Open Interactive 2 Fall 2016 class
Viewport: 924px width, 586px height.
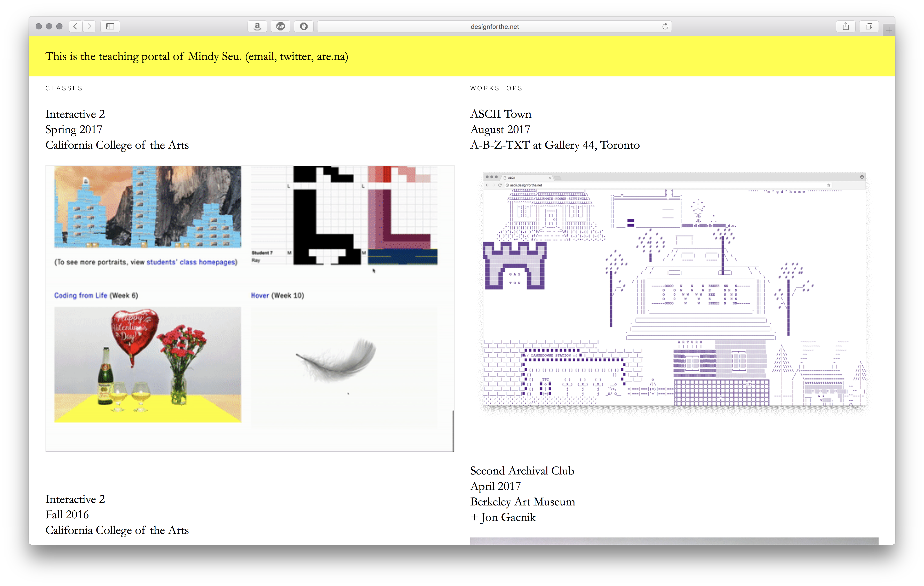click(75, 499)
